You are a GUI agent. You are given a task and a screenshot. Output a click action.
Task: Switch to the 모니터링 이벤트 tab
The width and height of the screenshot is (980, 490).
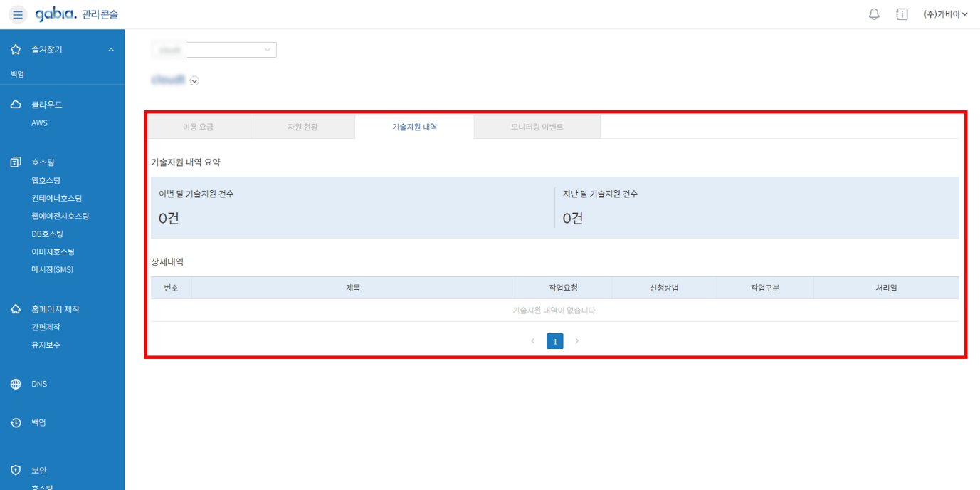537,127
